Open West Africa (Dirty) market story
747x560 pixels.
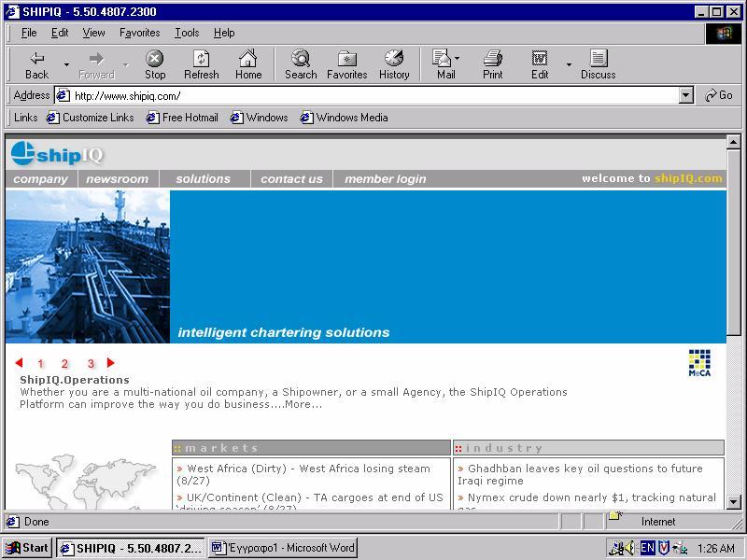click(x=303, y=474)
